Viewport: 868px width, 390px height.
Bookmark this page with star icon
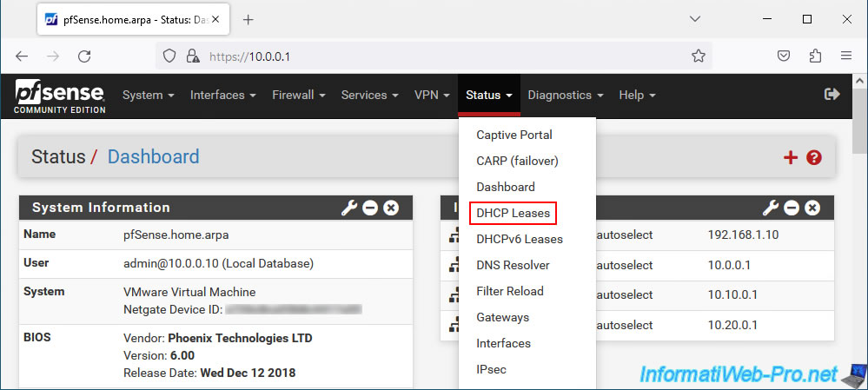698,56
